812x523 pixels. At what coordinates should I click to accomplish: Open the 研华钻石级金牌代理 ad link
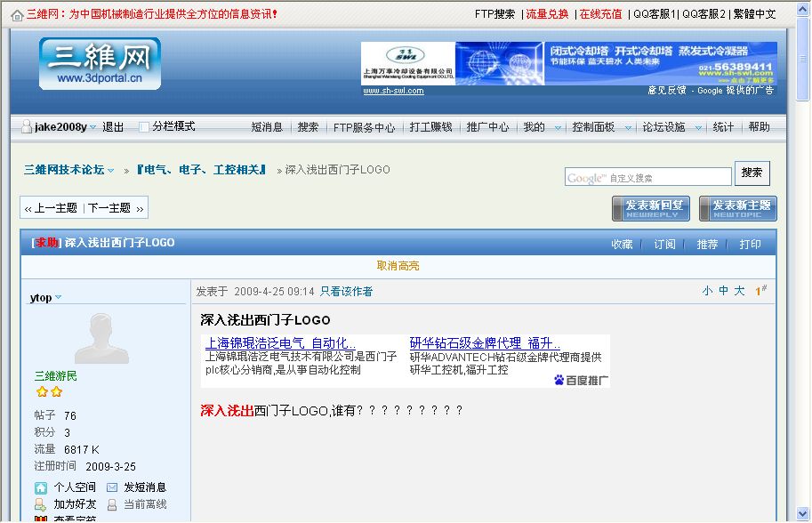coord(485,342)
